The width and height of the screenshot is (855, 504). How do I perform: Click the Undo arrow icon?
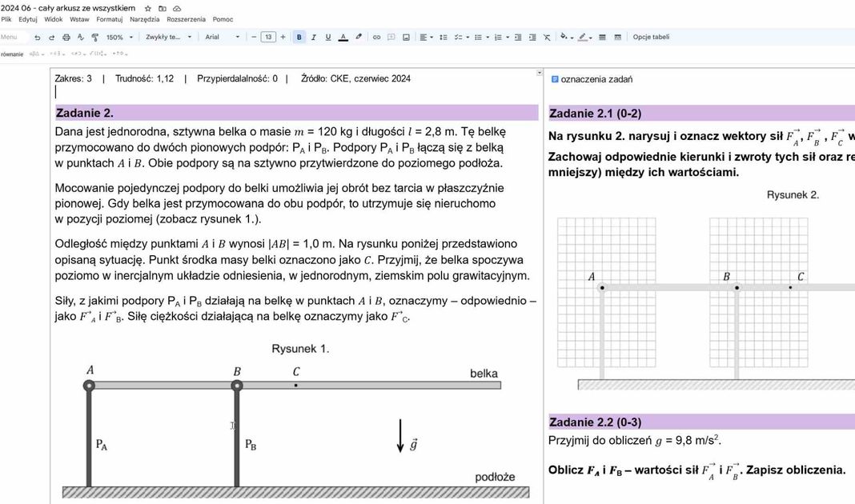[x=37, y=38]
